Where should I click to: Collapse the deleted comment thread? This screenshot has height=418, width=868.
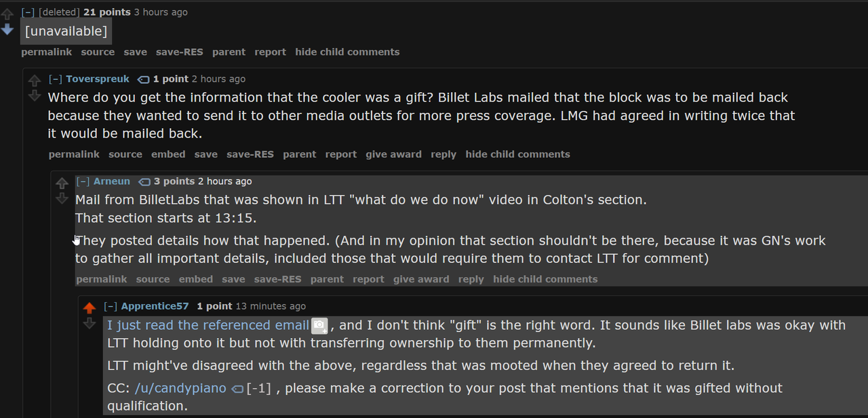click(28, 12)
